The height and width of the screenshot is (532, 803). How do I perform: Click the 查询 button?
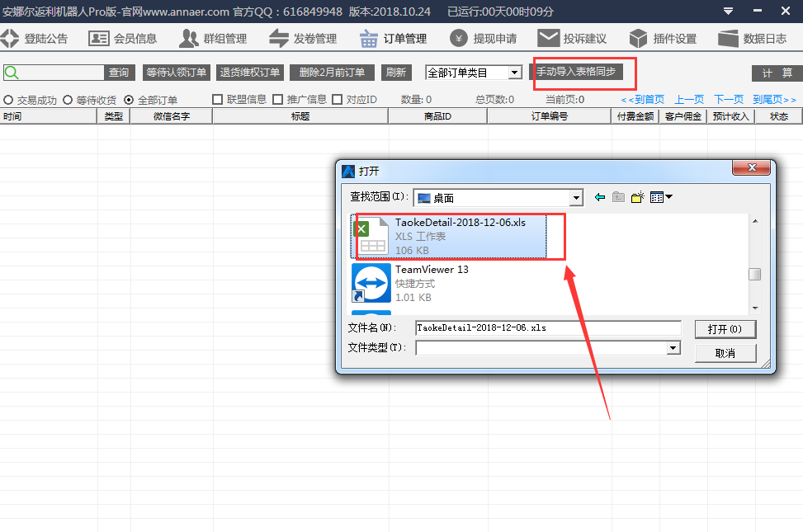point(119,73)
